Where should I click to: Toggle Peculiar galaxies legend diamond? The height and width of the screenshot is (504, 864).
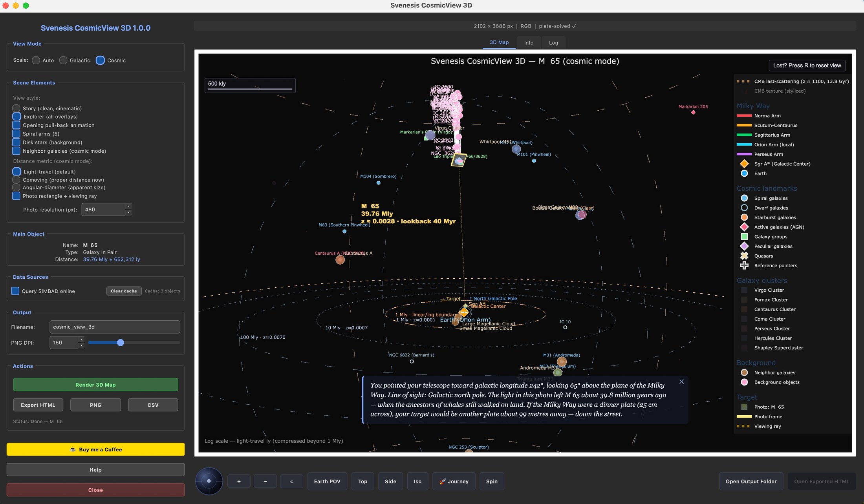click(744, 246)
